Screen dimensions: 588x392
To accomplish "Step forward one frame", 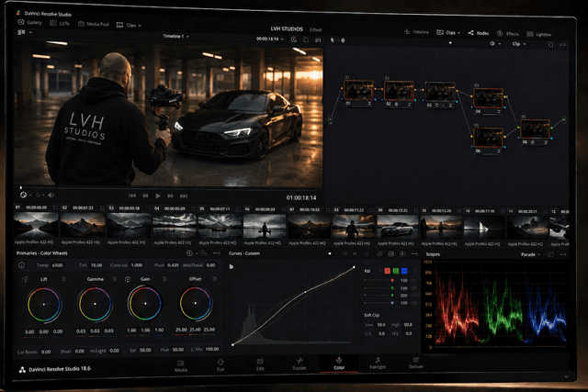I will [x=170, y=196].
